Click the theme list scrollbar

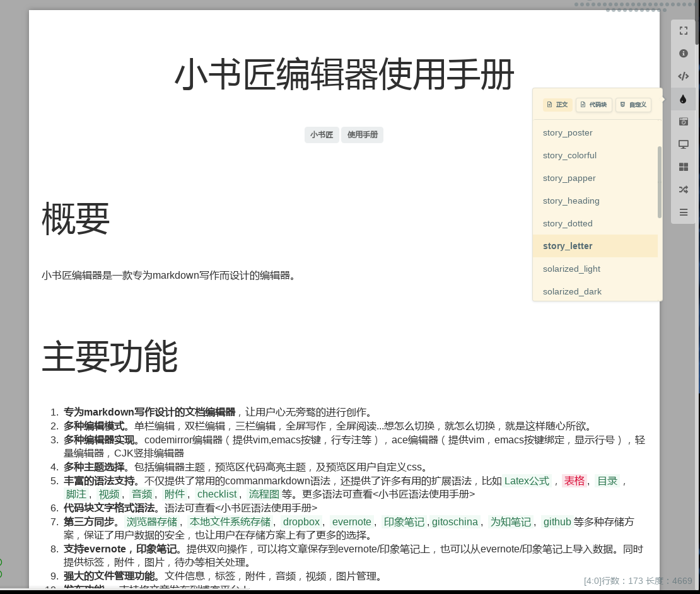coord(660,182)
